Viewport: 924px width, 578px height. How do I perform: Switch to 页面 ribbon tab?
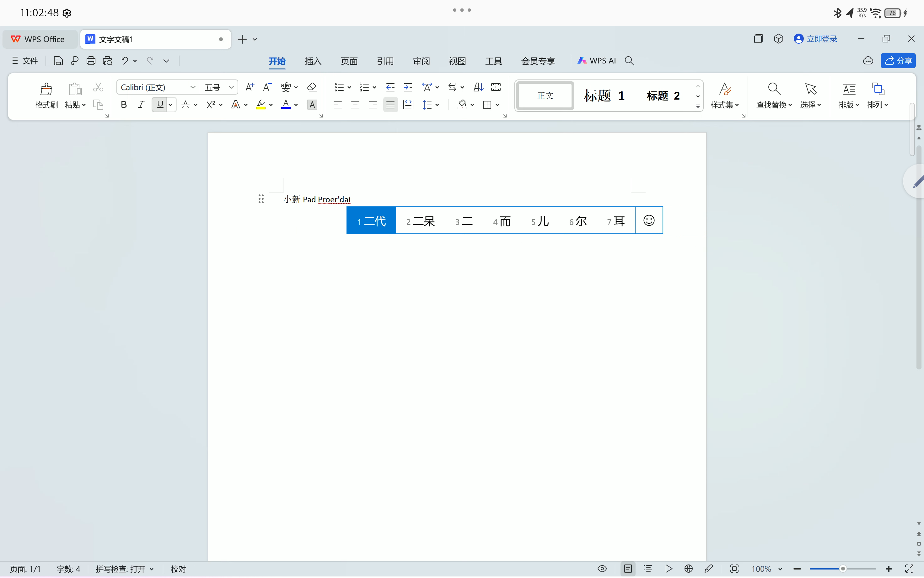pos(349,61)
